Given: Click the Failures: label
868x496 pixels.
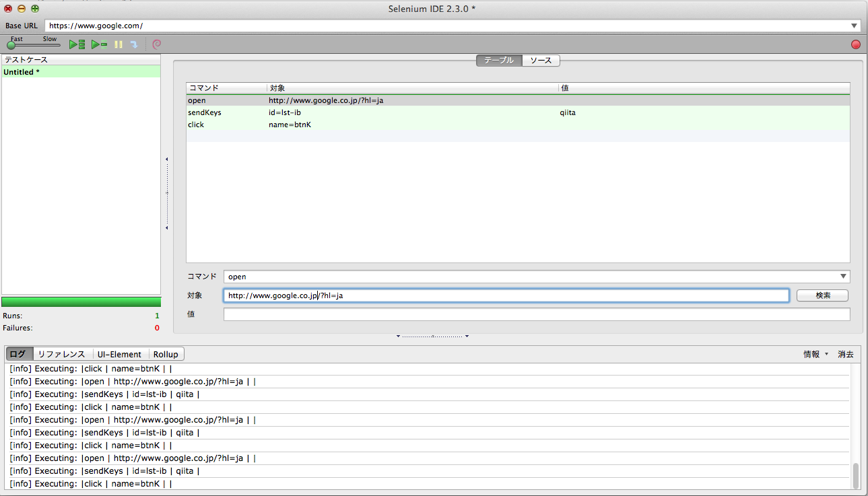Looking at the screenshot, I should click(x=18, y=328).
